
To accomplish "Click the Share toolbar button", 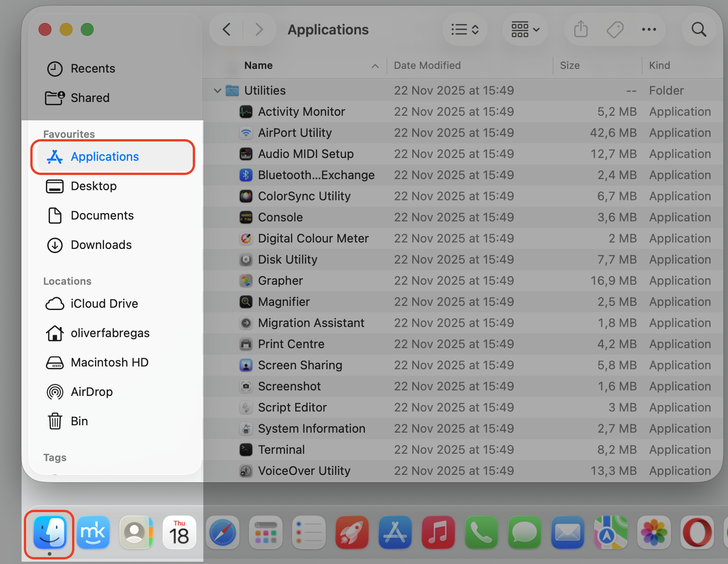I will [581, 29].
